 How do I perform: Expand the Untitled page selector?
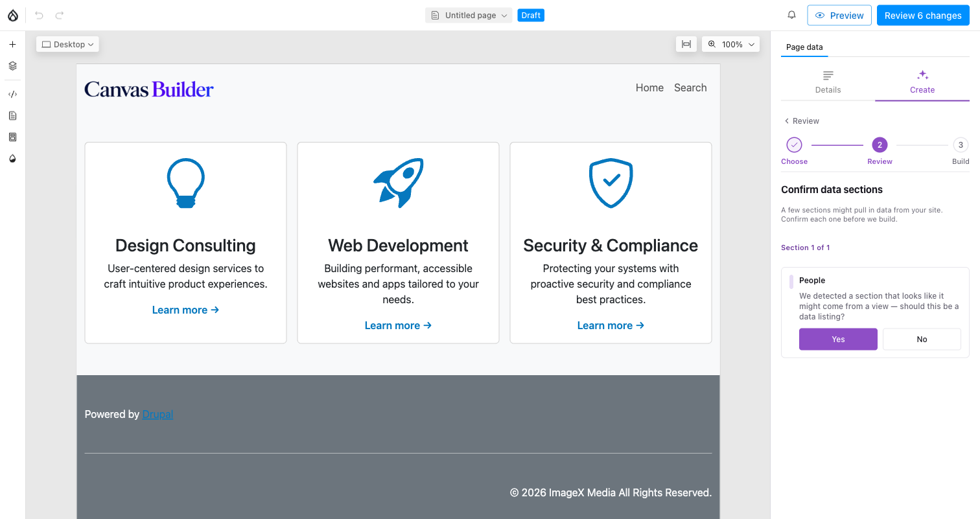469,16
